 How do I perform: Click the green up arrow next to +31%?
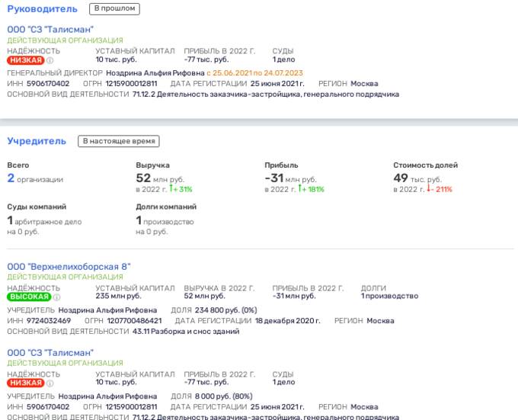click(x=171, y=188)
